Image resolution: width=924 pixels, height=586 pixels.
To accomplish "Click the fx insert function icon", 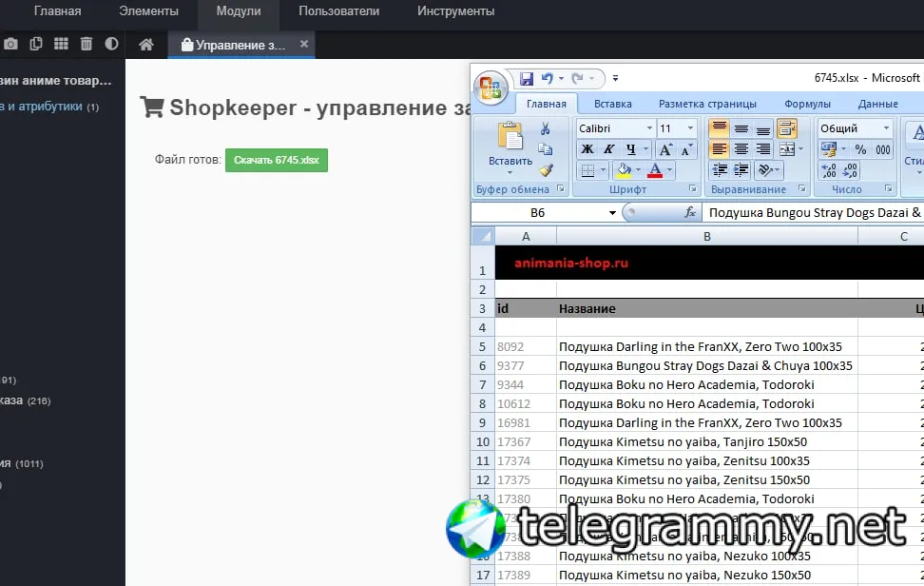I will pyautogui.click(x=690, y=212).
